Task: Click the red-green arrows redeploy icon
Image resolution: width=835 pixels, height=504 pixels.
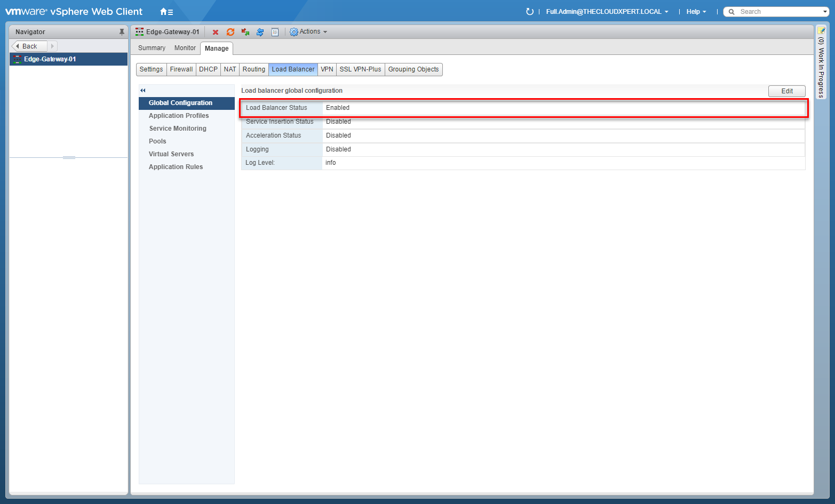Action: (x=245, y=32)
